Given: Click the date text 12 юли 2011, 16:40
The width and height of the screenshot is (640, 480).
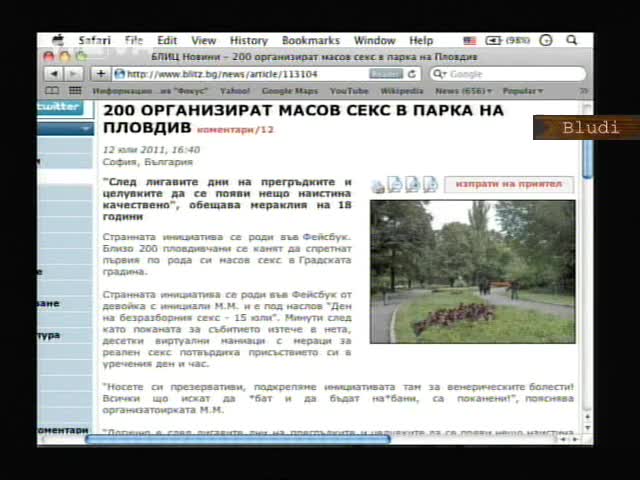Looking at the screenshot, I should point(151,150).
